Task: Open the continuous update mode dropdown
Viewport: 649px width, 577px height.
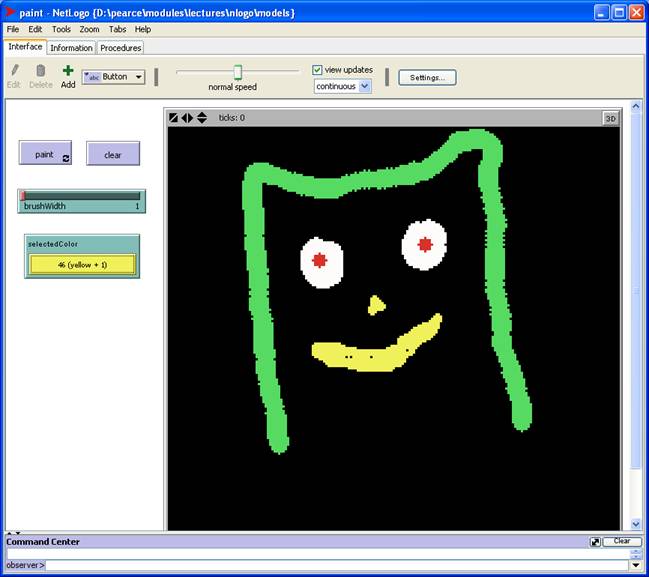Action: 342,87
